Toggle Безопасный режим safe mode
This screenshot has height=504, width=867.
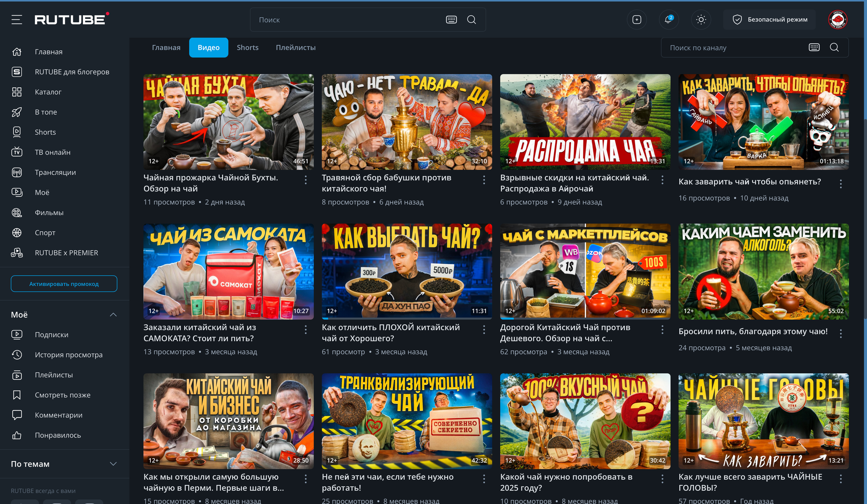click(770, 20)
